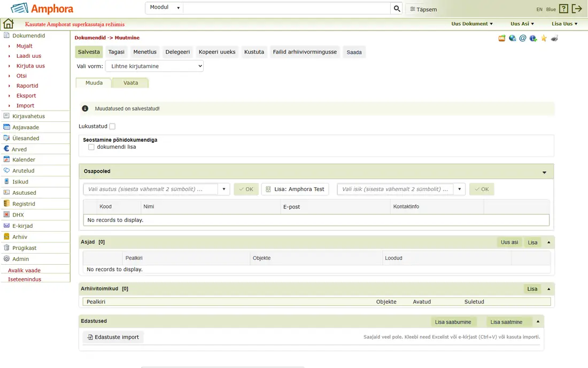
Task: Open the Moodul search dropdown
Action: tap(165, 7)
